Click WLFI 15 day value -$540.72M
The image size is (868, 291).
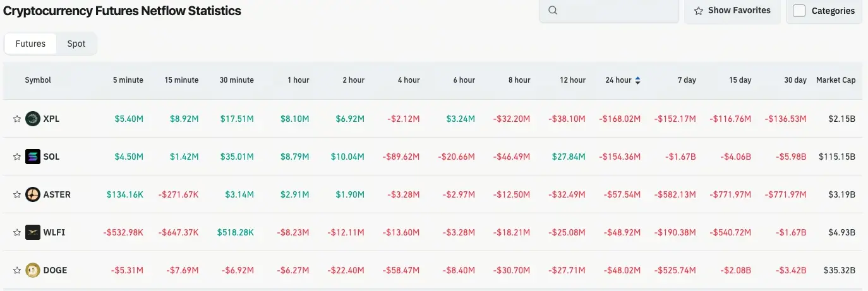pos(730,232)
